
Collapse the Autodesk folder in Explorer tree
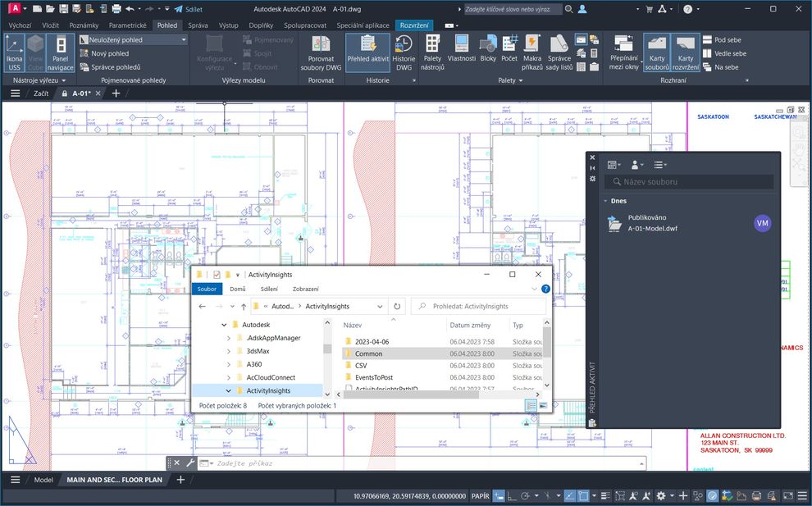(x=224, y=325)
